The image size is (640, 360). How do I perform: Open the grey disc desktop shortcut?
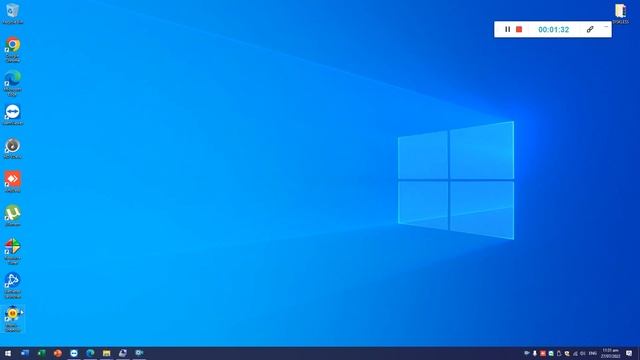tap(13, 148)
